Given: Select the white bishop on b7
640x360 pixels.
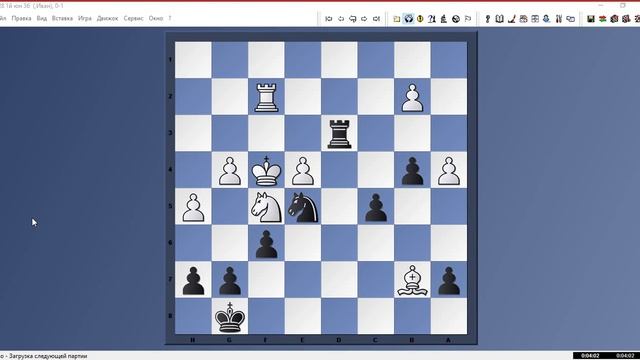Looking at the screenshot, I should [x=412, y=280].
